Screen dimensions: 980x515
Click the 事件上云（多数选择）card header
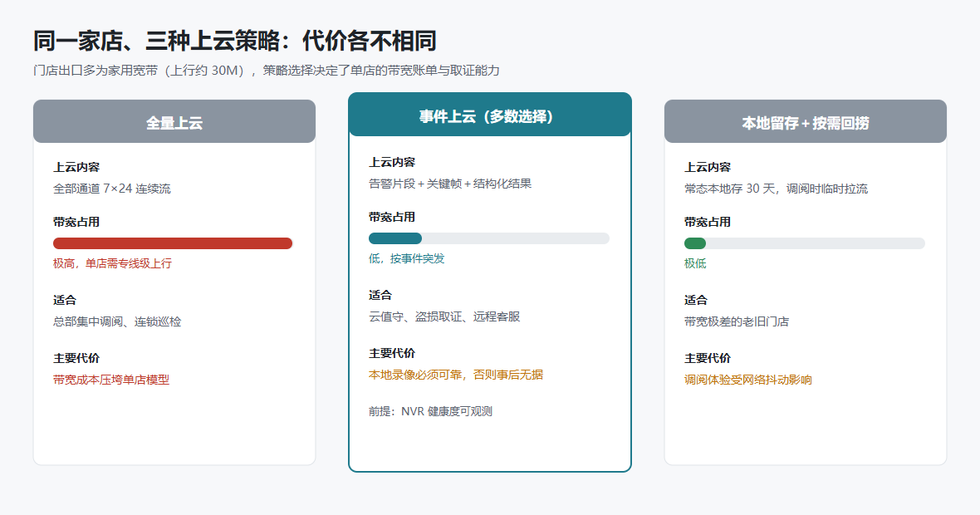490,115
